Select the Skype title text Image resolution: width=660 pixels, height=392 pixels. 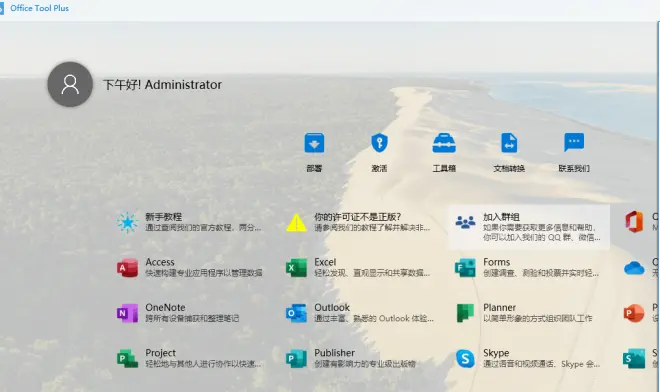click(x=496, y=353)
